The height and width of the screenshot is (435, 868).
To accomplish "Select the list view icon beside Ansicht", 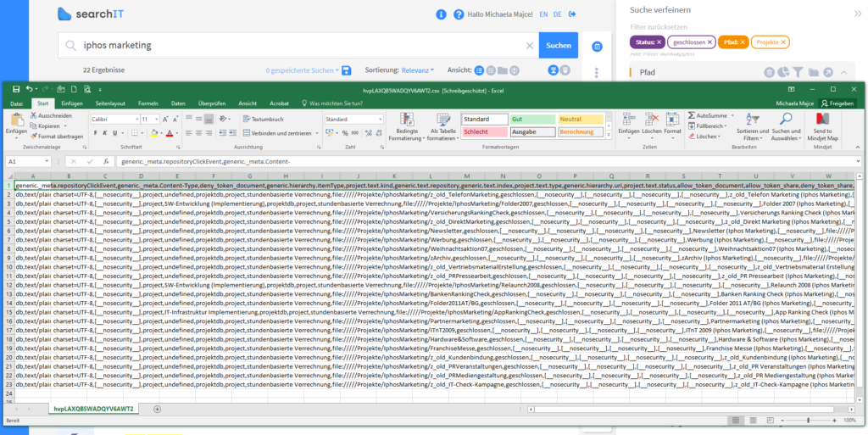I will click(480, 70).
